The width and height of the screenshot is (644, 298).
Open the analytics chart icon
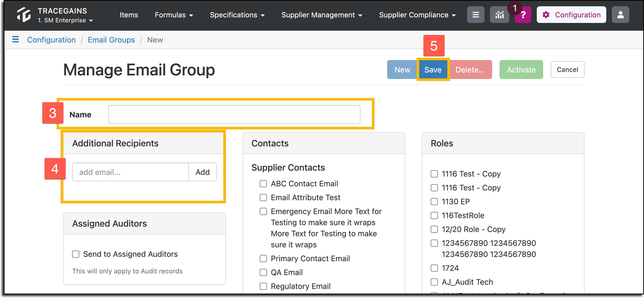(x=499, y=15)
